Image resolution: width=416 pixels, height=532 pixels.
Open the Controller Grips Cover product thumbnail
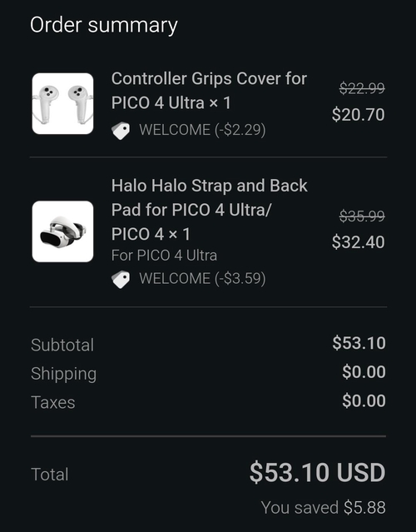62,103
